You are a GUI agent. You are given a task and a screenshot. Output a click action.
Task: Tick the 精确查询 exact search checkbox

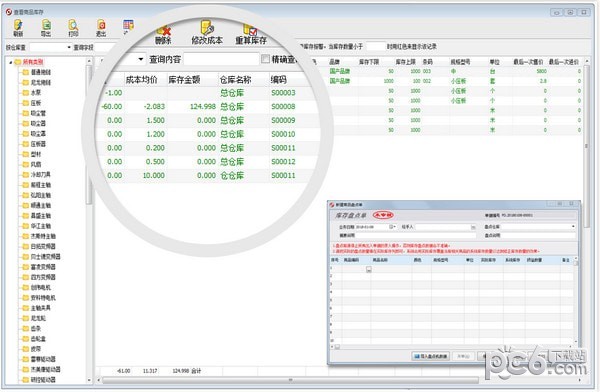coord(265,59)
